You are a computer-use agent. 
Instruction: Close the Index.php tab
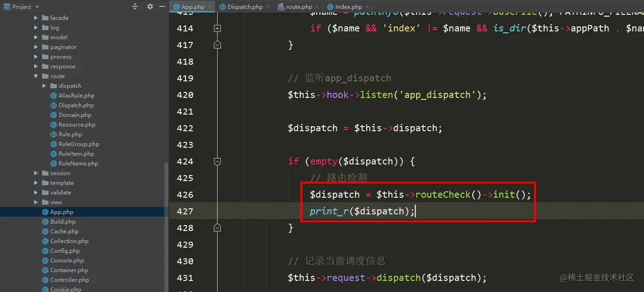(368, 7)
